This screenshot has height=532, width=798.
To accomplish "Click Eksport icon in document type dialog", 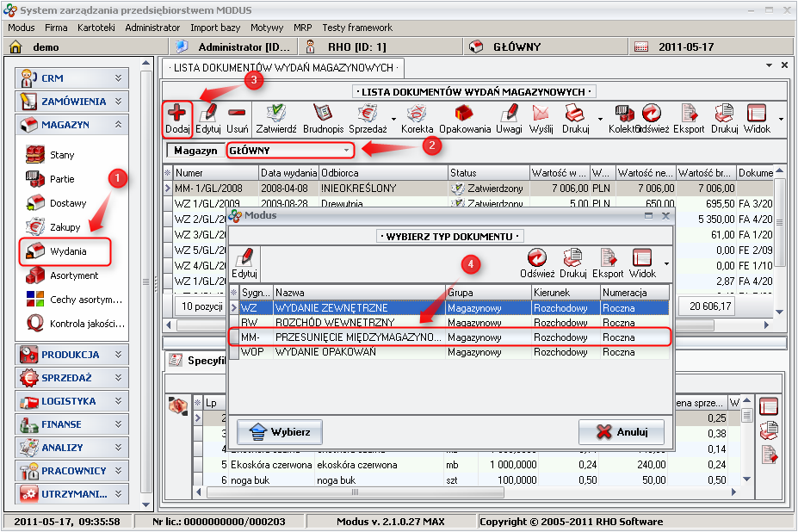I will [x=608, y=257].
